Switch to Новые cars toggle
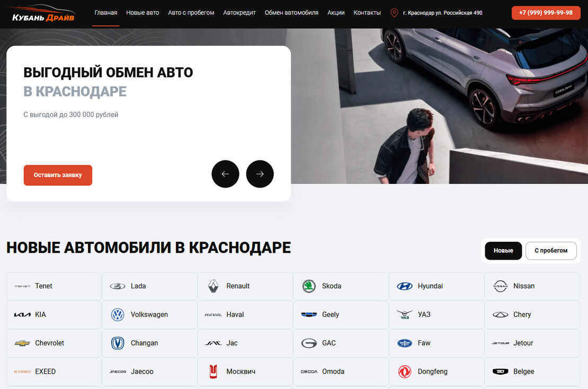Image resolution: width=588 pixels, height=389 pixels. point(503,251)
